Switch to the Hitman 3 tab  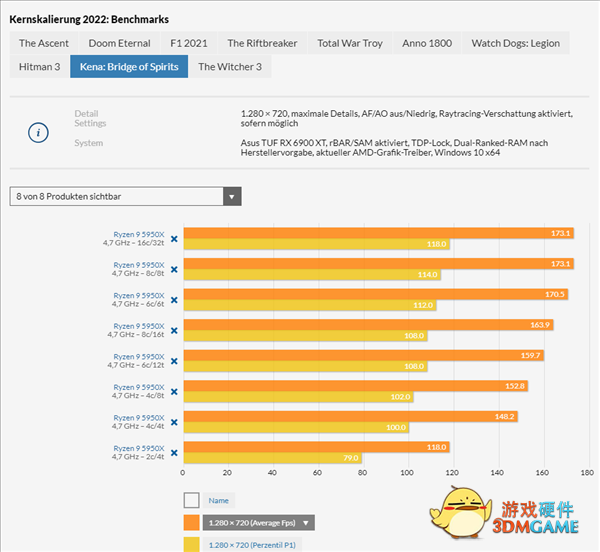point(39,67)
